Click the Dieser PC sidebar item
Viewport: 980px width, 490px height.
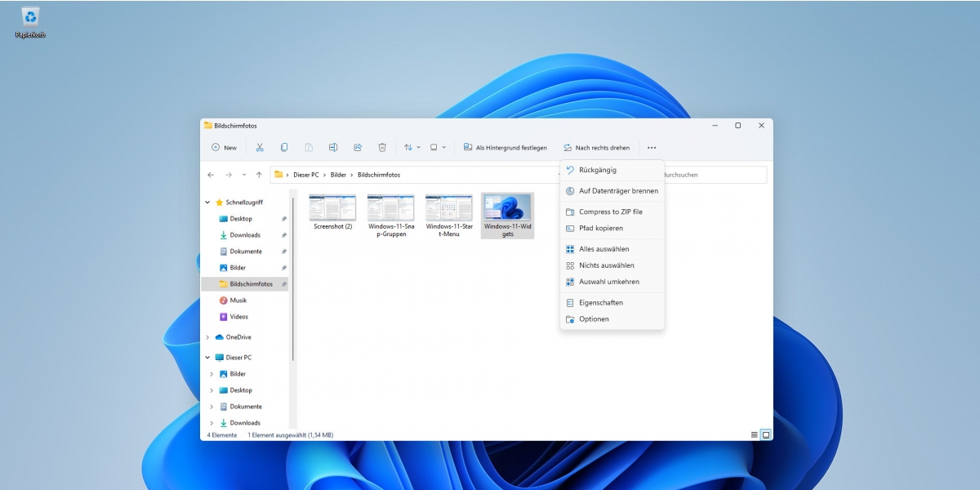(x=233, y=358)
